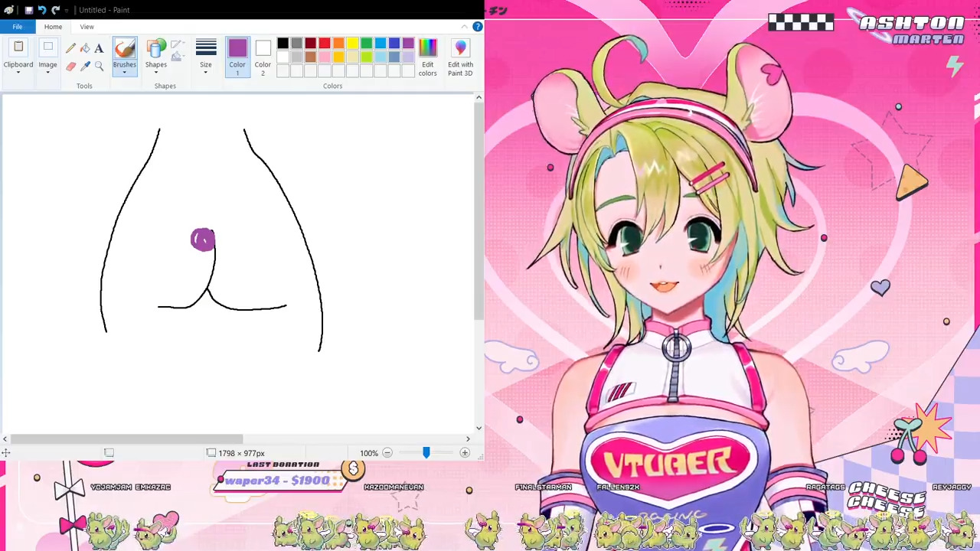Pick the purple palette swatch

(408, 44)
